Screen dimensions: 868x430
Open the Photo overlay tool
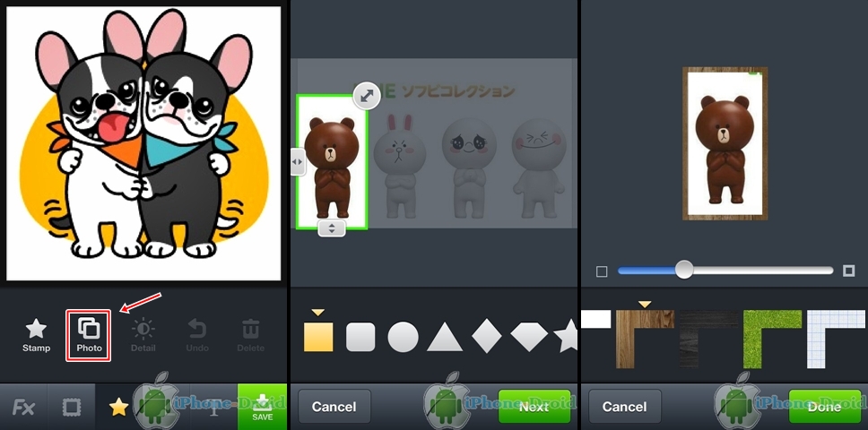coord(89,335)
